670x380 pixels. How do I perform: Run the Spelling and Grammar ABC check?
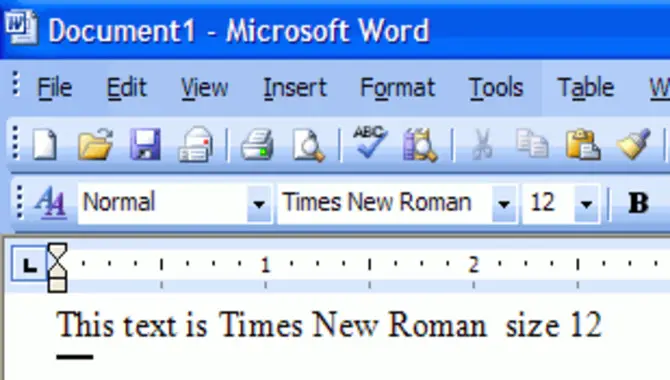pyautogui.click(x=370, y=142)
